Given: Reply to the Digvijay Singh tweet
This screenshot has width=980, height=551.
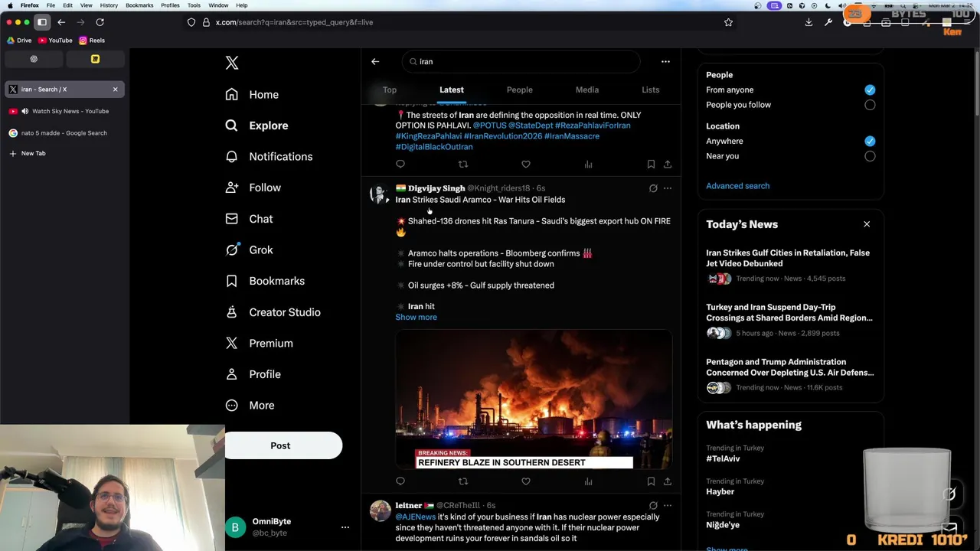Looking at the screenshot, I should (400, 481).
